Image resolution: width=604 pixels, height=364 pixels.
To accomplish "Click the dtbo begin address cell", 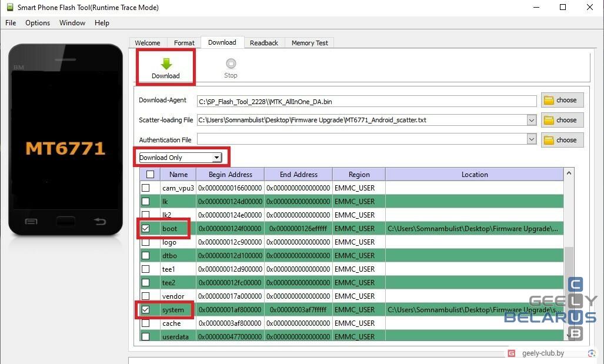I will click(x=230, y=255).
